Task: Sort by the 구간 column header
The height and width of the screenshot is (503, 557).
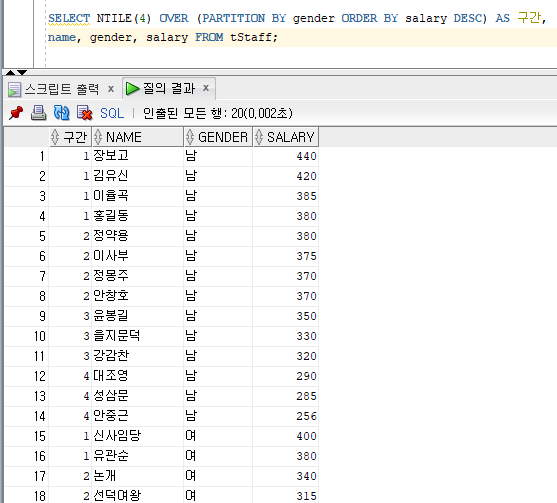Action: pyautogui.click(x=70, y=137)
